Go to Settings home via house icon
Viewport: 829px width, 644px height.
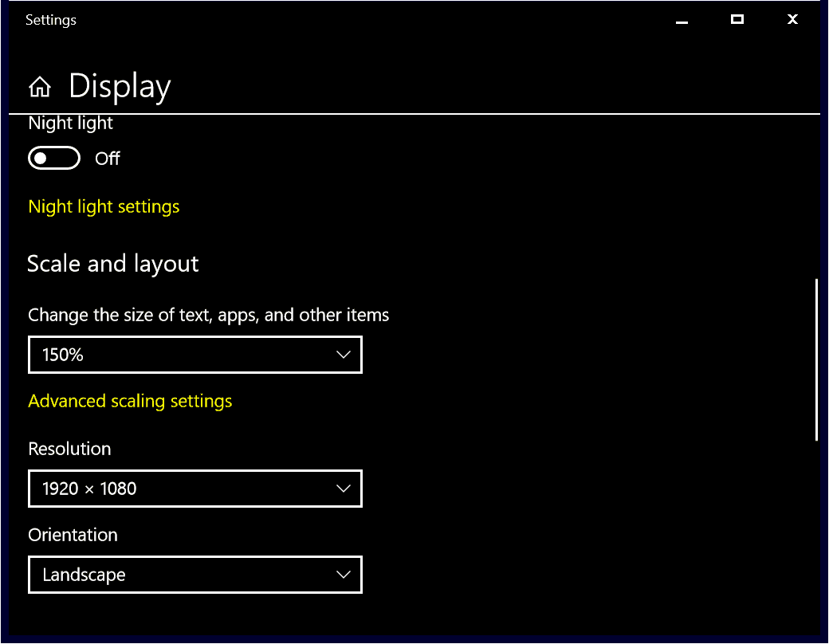point(40,87)
